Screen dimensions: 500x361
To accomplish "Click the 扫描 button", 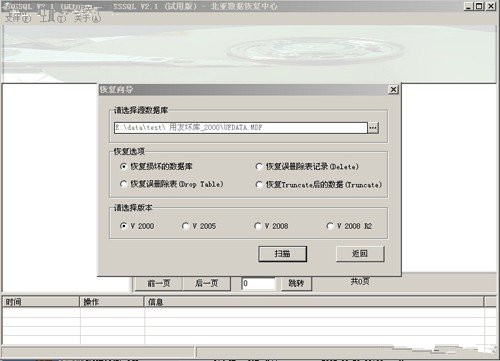I will [282, 254].
